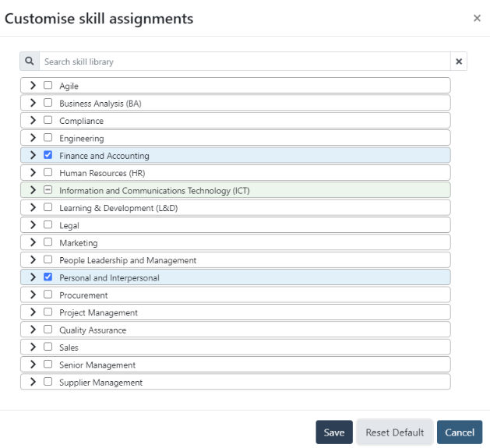Viewport: 490px width, 448px height.
Task: Type in the Search skill library field
Action: [x=244, y=62]
